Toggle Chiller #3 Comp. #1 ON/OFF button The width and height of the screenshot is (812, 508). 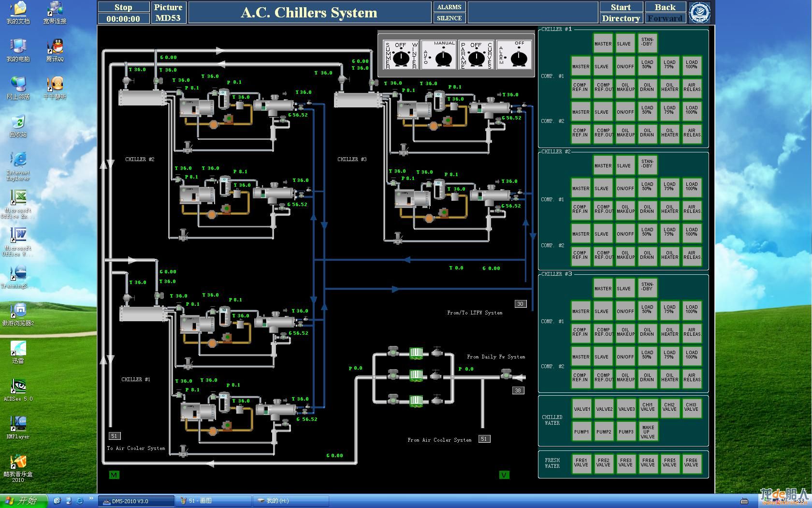(x=625, y=311)
